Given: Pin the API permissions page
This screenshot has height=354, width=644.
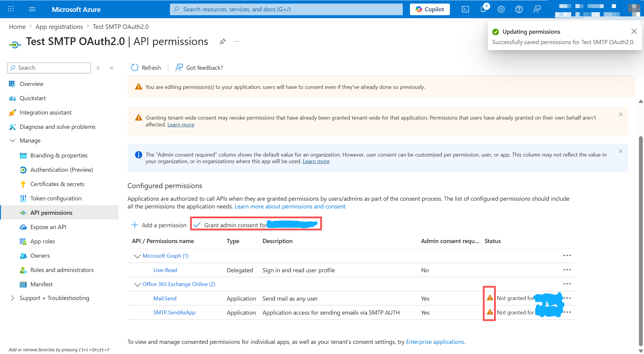Looking at the screenshot, I should [x=222, y=42].
